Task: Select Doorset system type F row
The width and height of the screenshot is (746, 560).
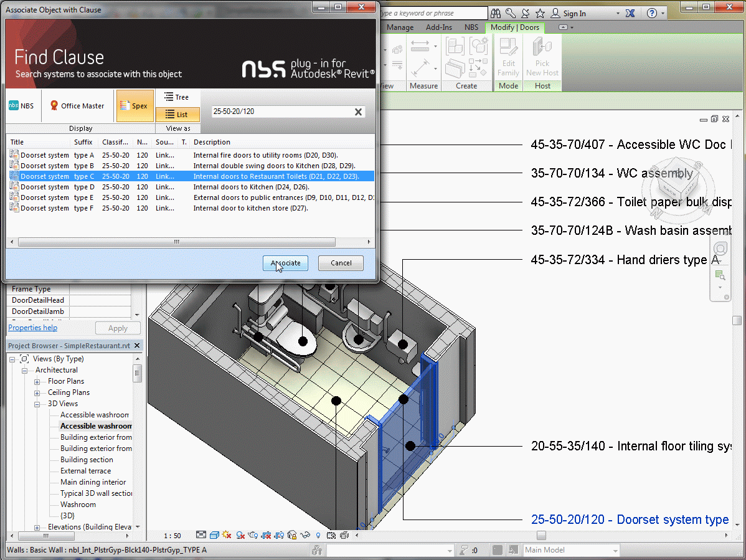Action: coord(191,208)
